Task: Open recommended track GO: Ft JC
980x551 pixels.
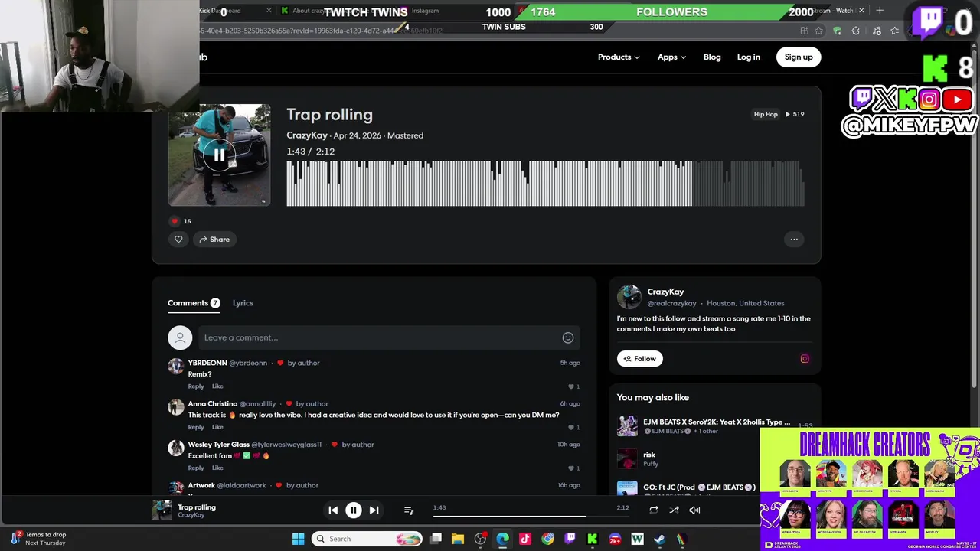Action: pyautogui.click(x=699, y=487)
